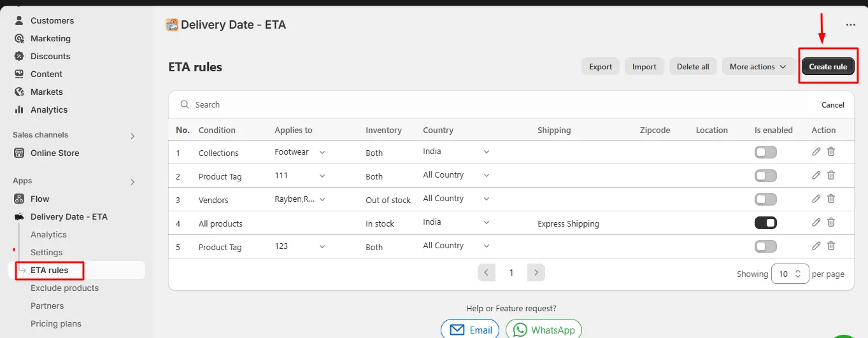
Task: Delete rule 4 All products trash icon
Action: click(x=831, y=222)
